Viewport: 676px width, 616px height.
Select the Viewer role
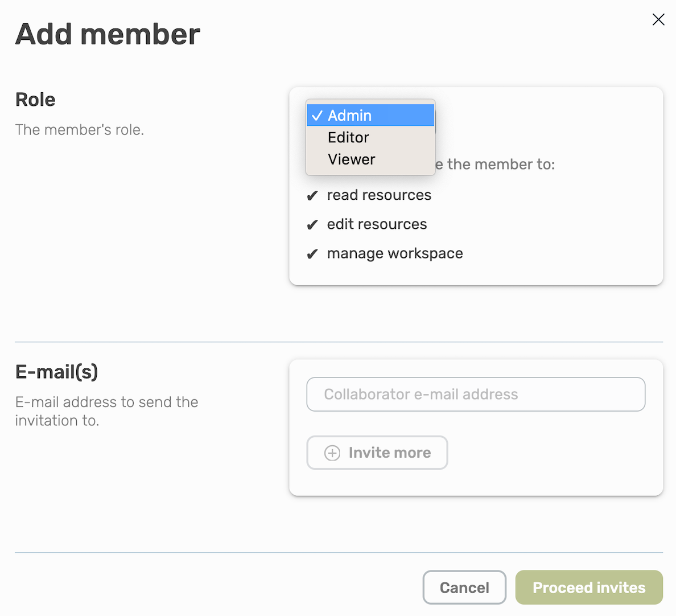click(351, 159)
